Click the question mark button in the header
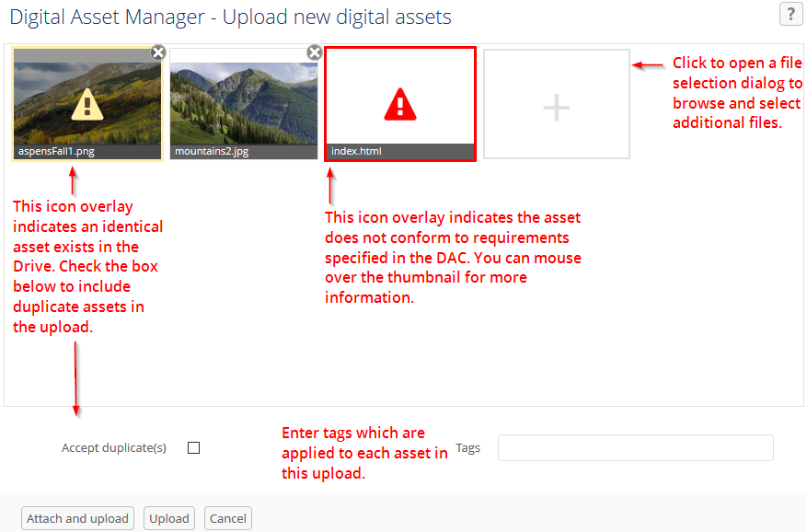Viewport: 807px width, 532px height. click(x=790, y=15)
